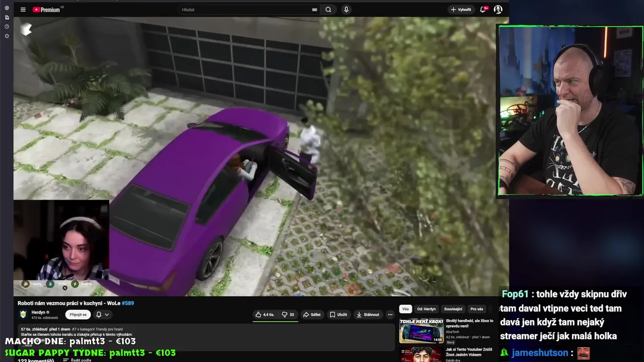Select the Vše filter chip
644x362 pixels.
406,309
